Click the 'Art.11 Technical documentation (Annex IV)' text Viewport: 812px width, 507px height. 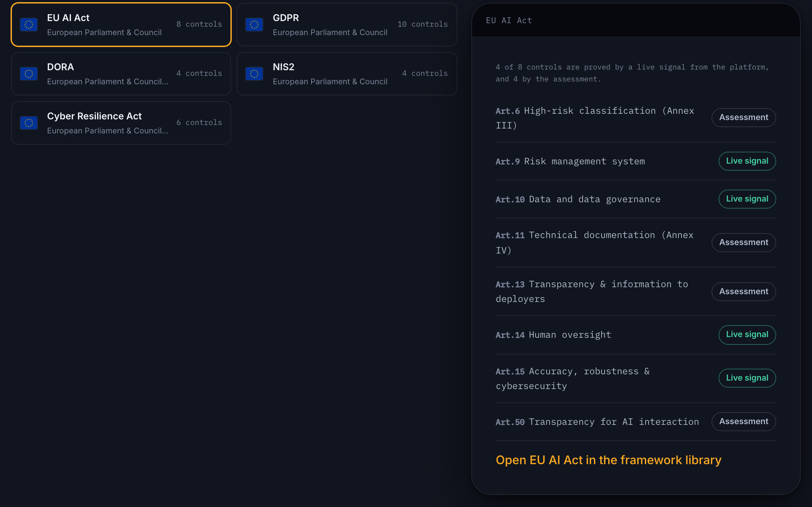point(595,243)
